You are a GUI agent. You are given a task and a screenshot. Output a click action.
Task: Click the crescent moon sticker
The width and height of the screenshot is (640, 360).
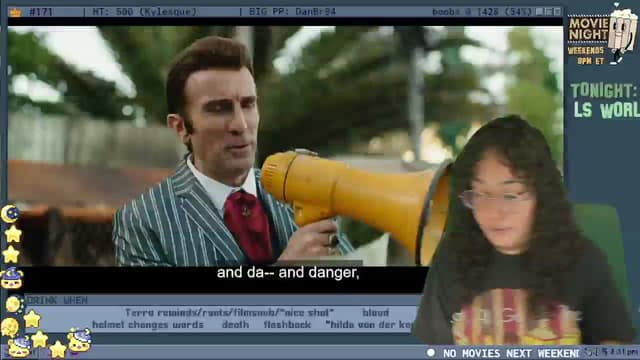pos(10,214)
